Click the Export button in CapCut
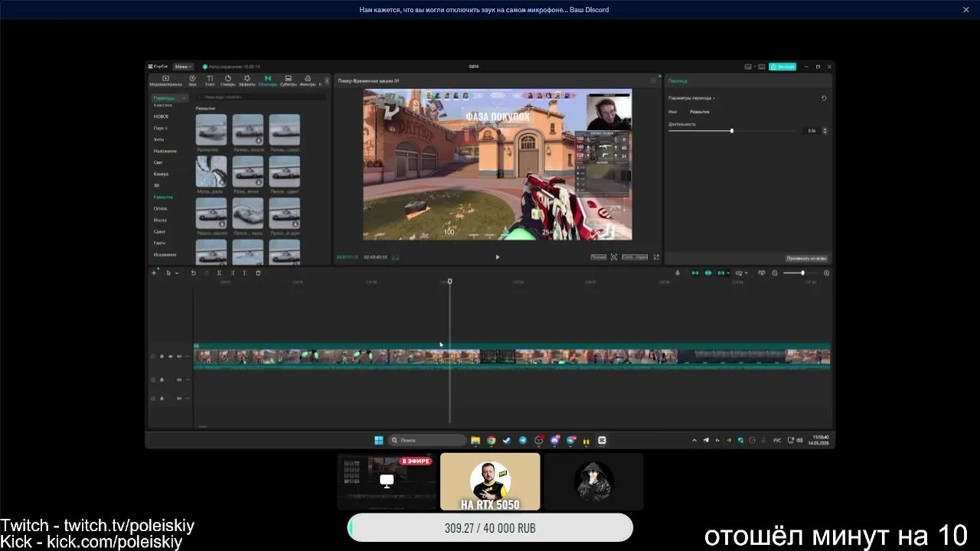The image size is (980, 551). coord(782,67)
